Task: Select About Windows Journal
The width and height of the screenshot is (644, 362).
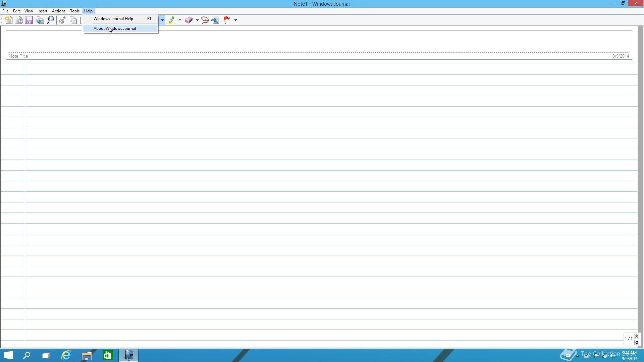Action: pos(120,28)
